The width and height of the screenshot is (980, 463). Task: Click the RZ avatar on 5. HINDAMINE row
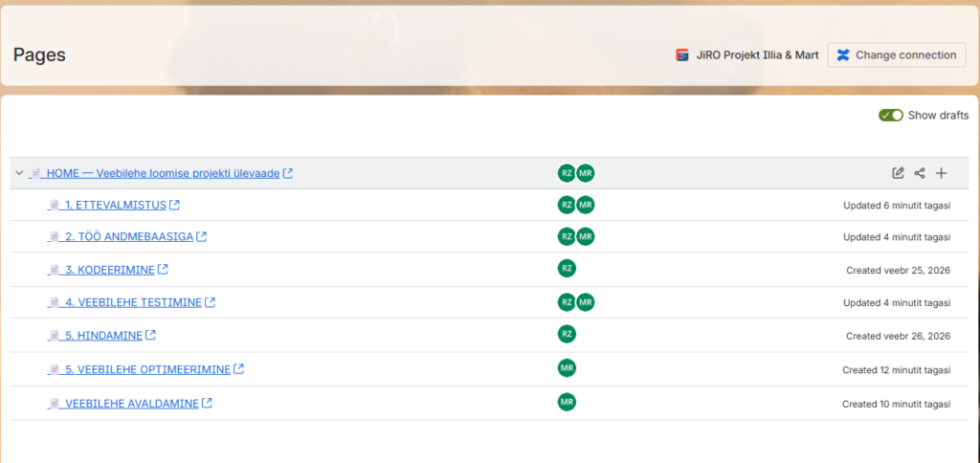567,334
